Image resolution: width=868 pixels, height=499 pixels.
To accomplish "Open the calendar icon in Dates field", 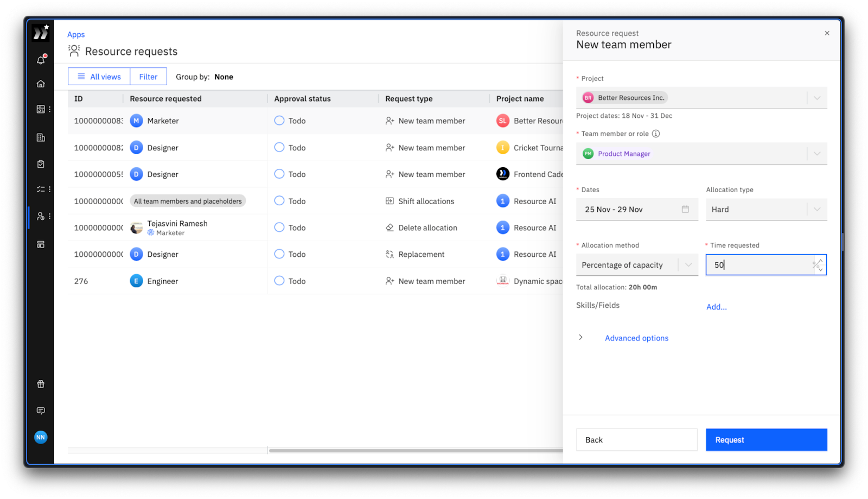I will [x=685, y=209].
